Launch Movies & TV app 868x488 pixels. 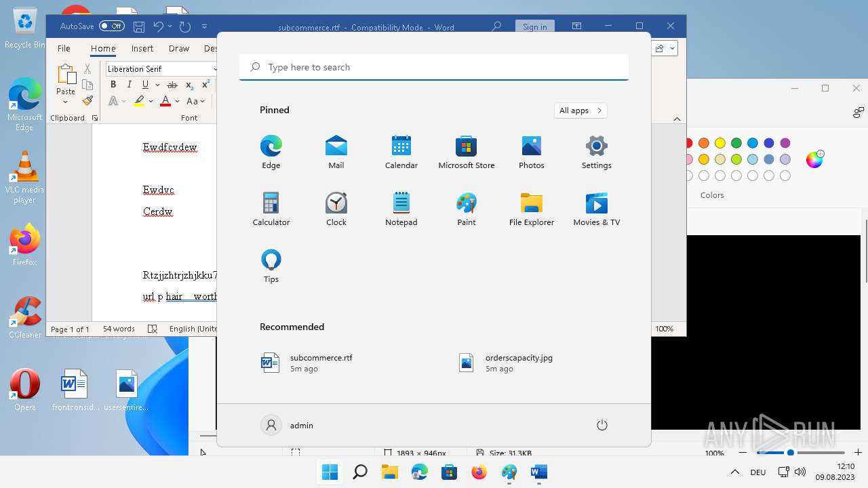pos(597,209)
